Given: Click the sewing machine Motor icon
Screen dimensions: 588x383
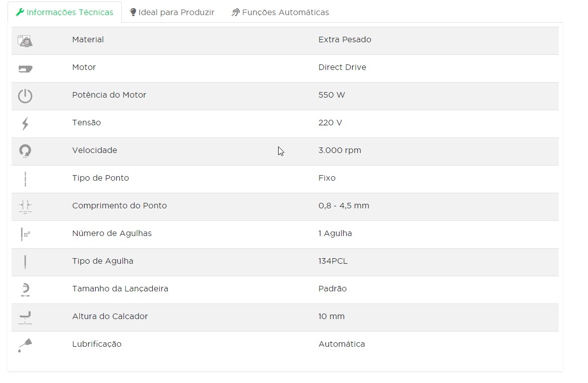Looking at the screenshot, I should (x=25, y=68).
